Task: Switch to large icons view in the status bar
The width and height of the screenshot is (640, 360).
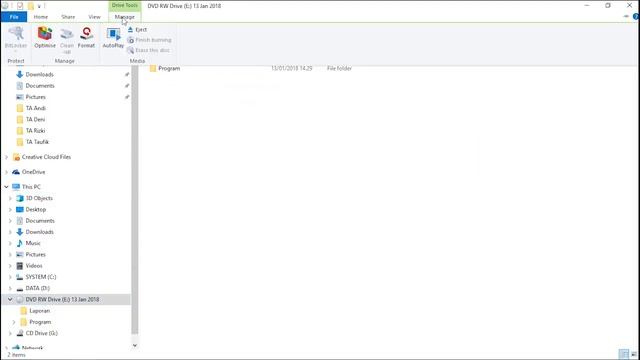Action: tap(634, 354)
